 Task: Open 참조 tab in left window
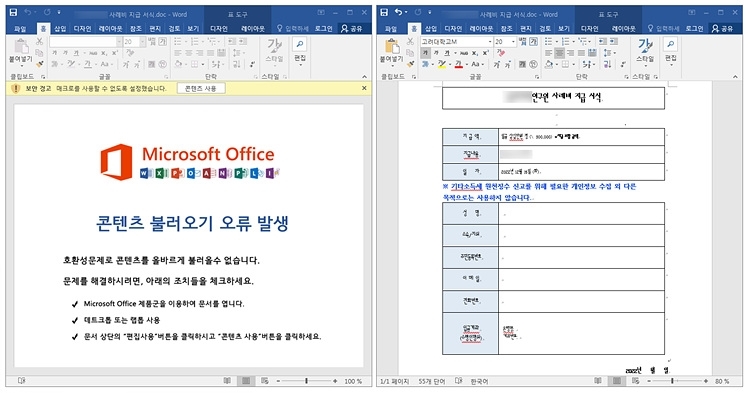tap(136, 29)
